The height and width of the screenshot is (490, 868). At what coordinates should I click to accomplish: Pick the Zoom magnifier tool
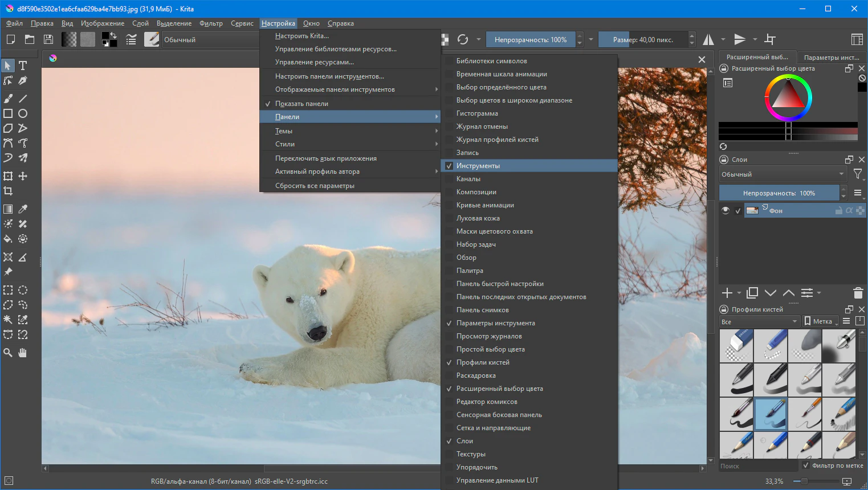click(x=8, y=353)
